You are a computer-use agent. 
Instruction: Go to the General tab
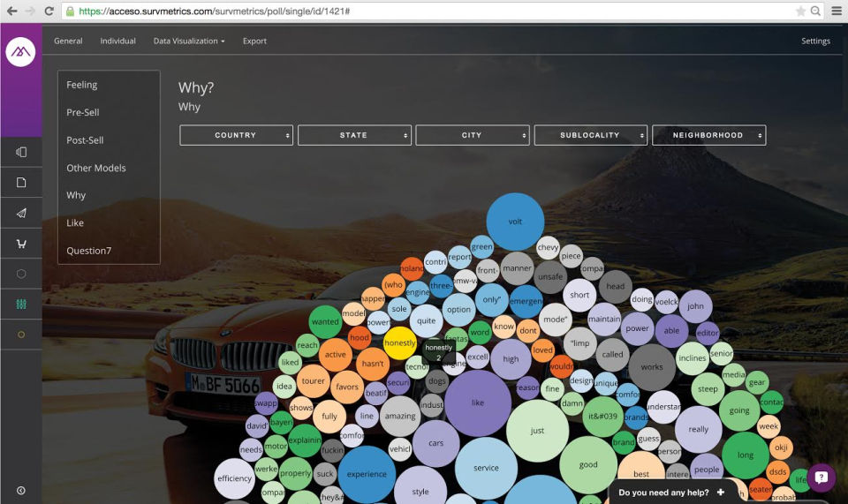[68, 41]
